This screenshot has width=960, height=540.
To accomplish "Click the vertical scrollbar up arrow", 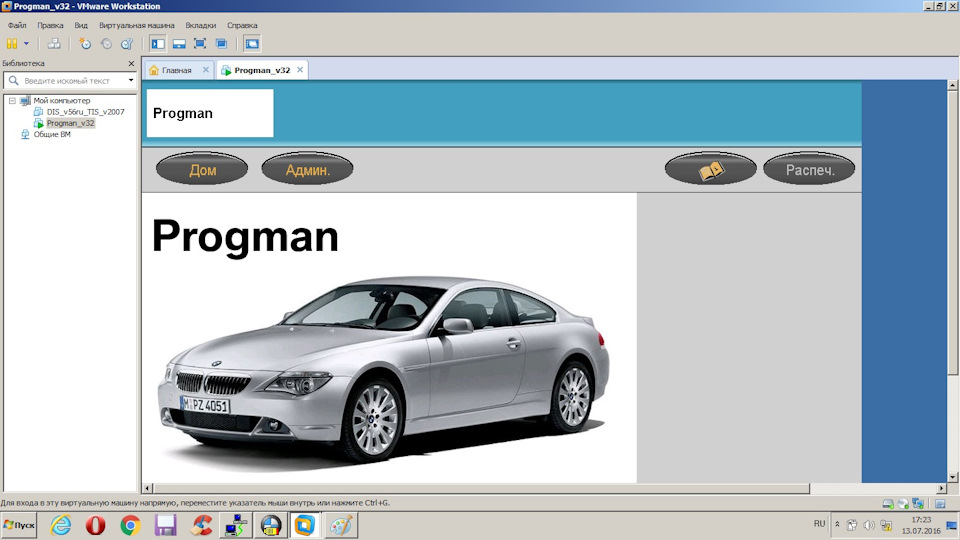I will tap(953, 85).
